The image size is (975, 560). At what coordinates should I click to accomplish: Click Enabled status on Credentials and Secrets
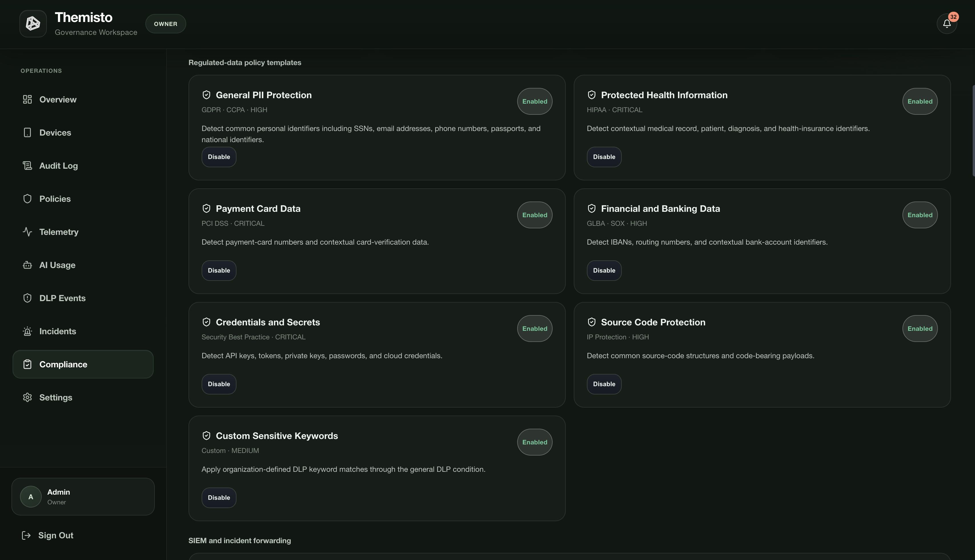tap(534, 329)
